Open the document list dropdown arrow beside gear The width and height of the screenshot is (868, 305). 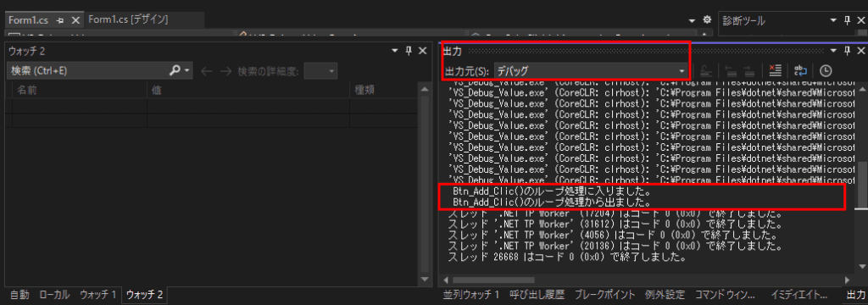coord(693,20)
